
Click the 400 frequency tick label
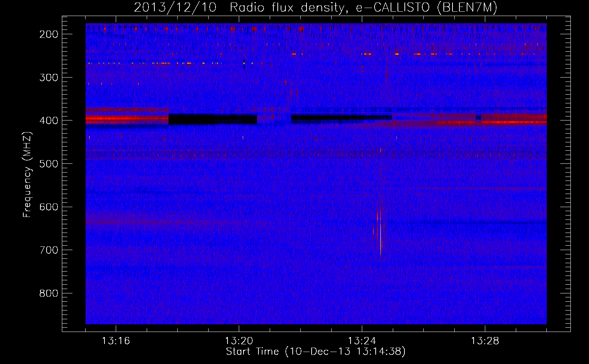pos(49,121)
